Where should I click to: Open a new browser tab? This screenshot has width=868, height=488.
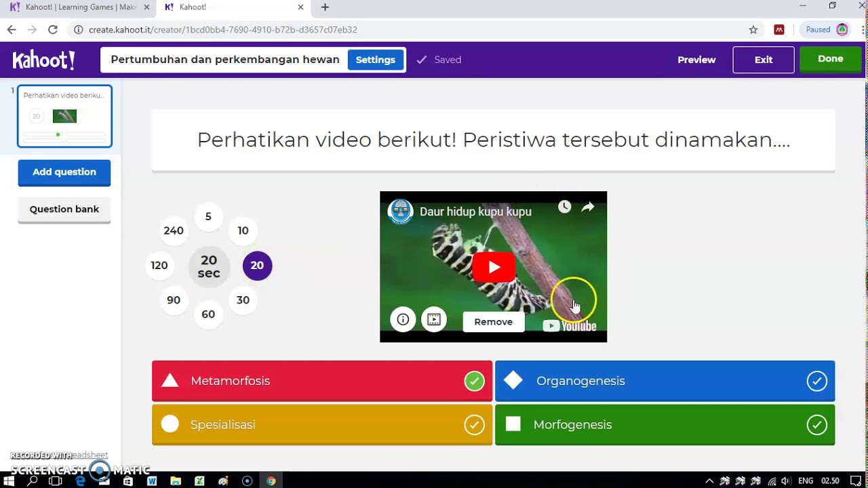pos(325,7)
